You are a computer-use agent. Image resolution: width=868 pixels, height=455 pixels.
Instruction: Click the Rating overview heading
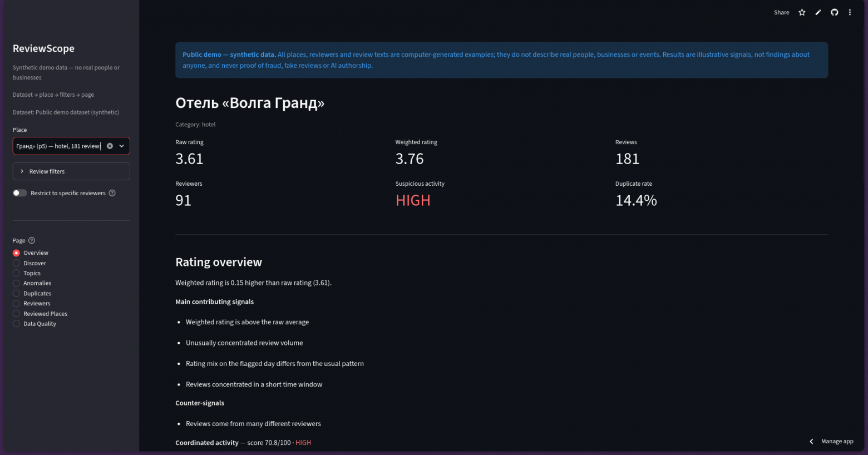click(219, 262)
